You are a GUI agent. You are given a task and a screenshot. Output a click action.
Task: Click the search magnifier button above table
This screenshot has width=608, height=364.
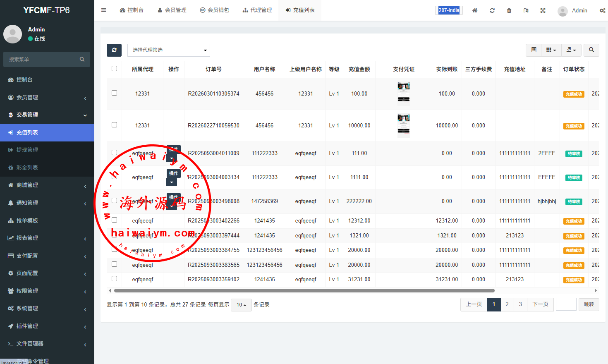[x=591, y=50]
